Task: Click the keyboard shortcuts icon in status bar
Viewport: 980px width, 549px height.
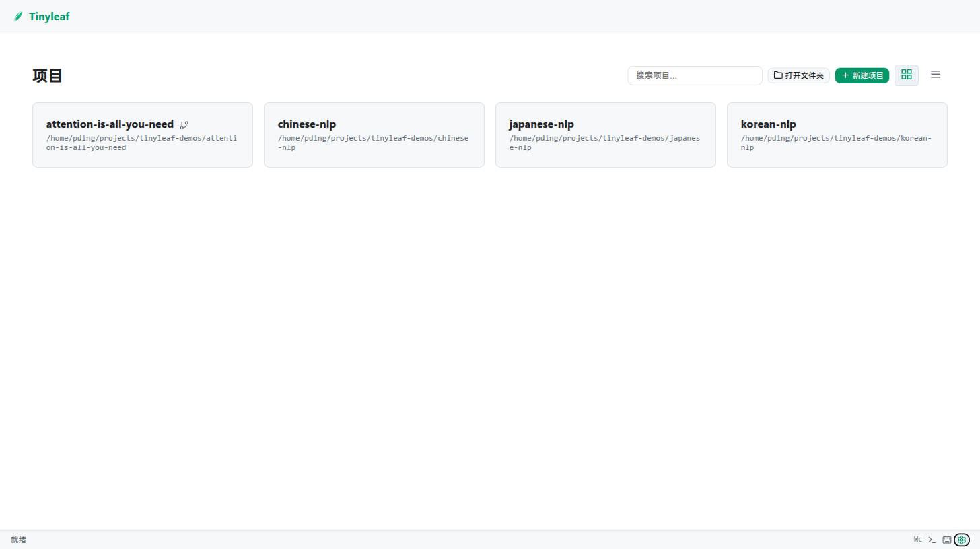Action: click(x=947, y=540)
